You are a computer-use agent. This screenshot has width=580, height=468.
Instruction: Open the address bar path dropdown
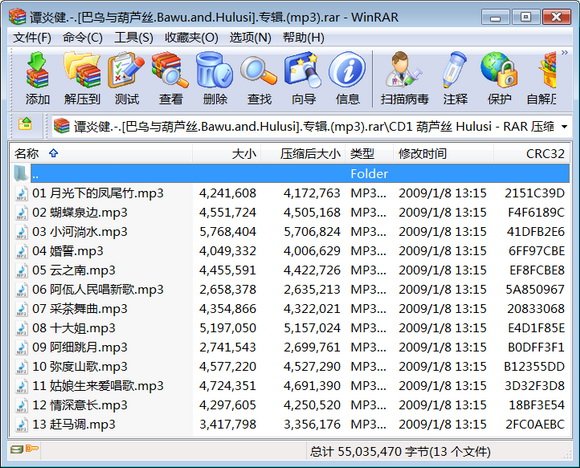pos(564,127)
